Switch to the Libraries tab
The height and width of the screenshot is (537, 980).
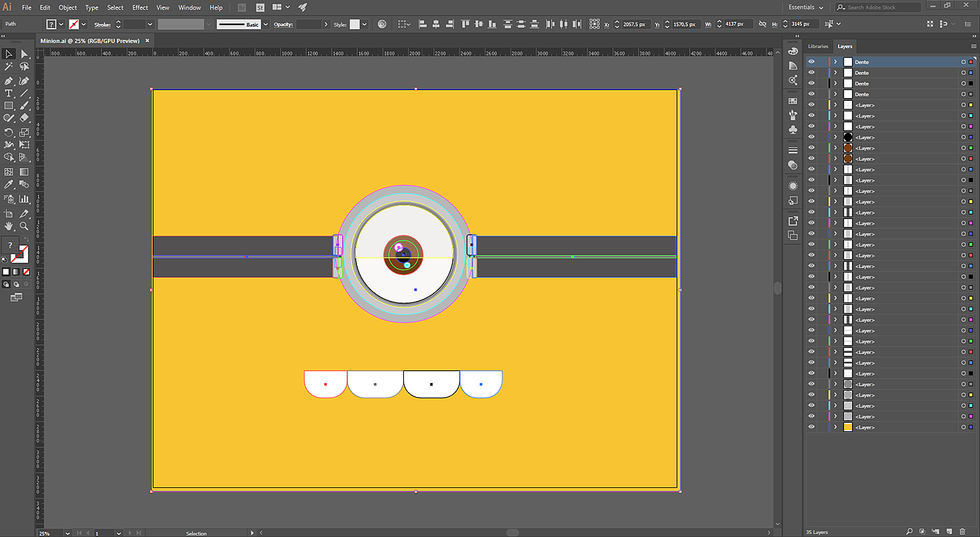point(818,46)
